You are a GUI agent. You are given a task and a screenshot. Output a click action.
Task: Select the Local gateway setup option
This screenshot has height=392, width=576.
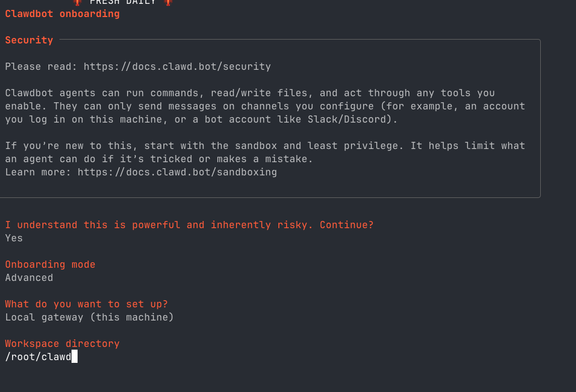[89, 317]
